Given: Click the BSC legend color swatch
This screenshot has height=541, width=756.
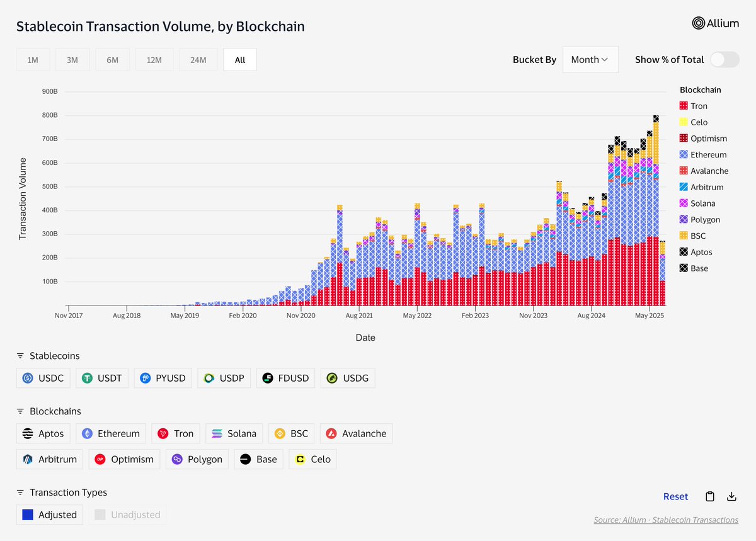Looking at the screenshot, I should pyautogui.click(x=684, y=236).
